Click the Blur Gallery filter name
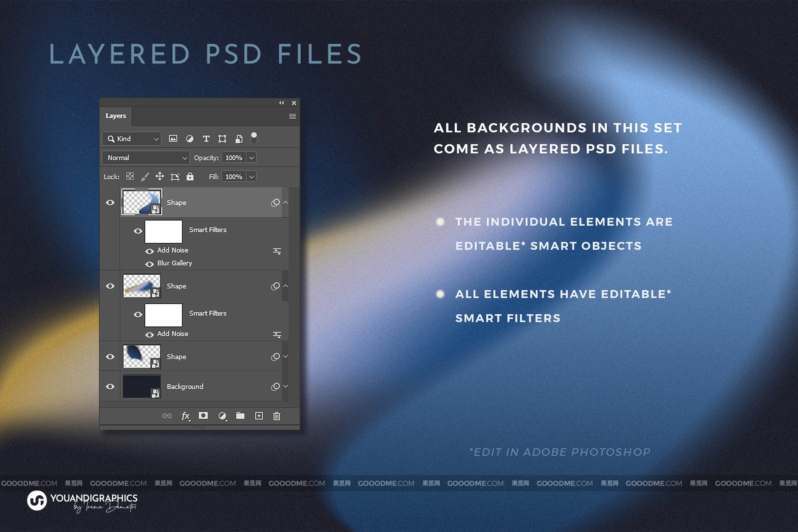The width and height of the screenshot is (798, 532). pyautogui.click(x=175, y=263)
